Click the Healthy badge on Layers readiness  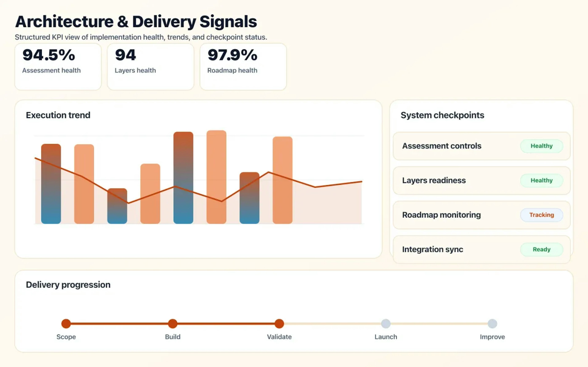pos(542,180)
